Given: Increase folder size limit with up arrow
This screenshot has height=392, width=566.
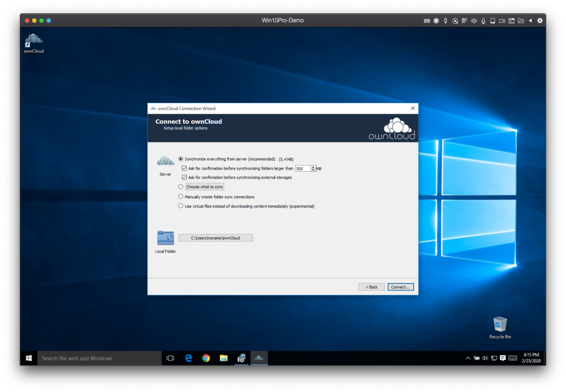Looking at the screenshot, I should [x=313, y=167].
